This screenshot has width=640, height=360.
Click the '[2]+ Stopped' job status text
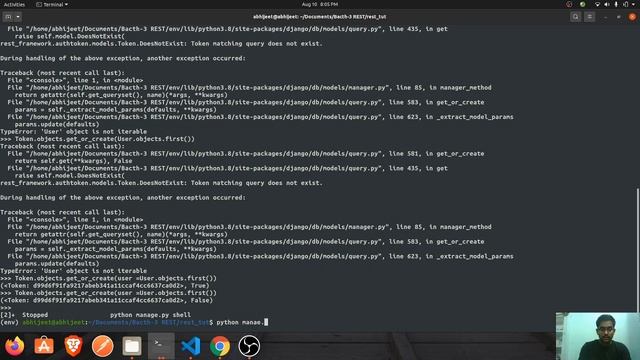[x=24, y=315]
